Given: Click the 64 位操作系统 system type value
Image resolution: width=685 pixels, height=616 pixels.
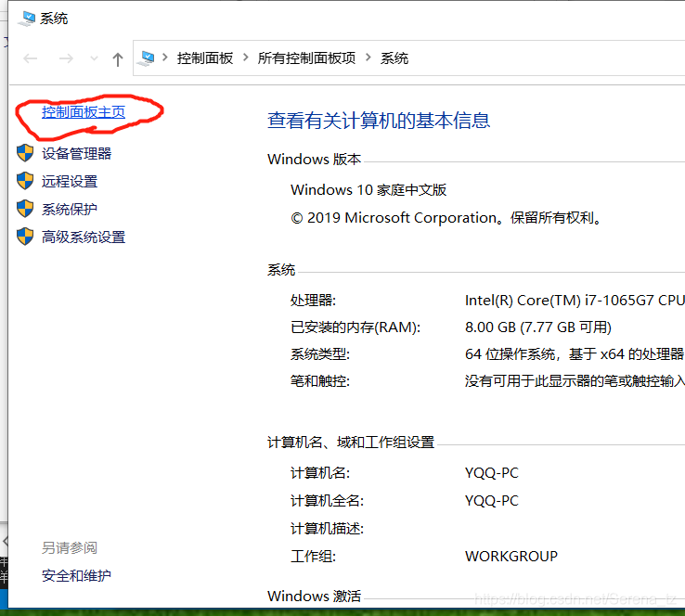Looking at the screenshot, I should pos(575,354).
